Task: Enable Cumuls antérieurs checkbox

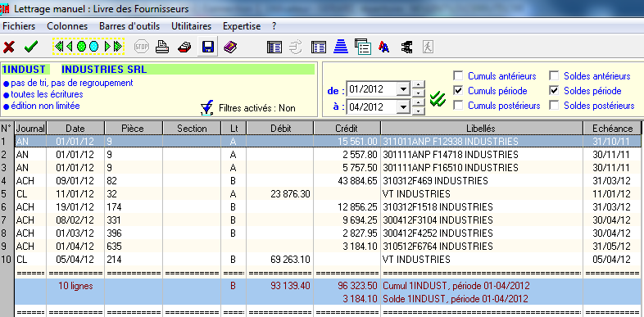Action: click(458, 75)
